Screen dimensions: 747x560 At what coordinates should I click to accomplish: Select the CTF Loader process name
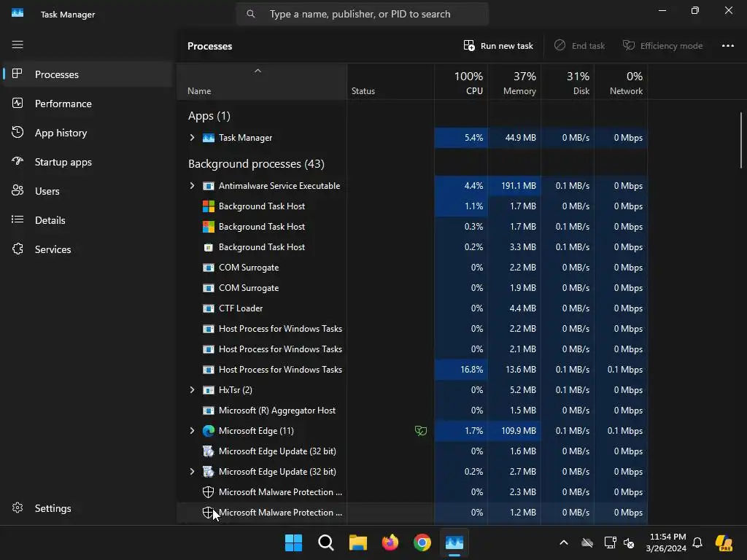(241, 308)
